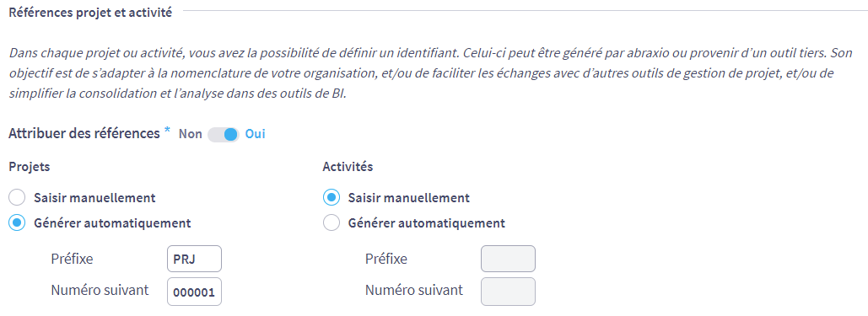Click the italic description paragraph about identifiants
868x316 pixels.
point(422,73)
